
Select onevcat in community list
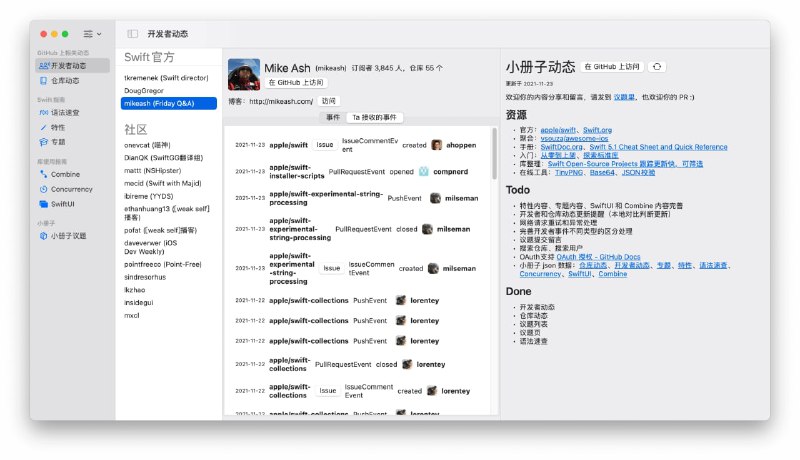click(168, 145)
